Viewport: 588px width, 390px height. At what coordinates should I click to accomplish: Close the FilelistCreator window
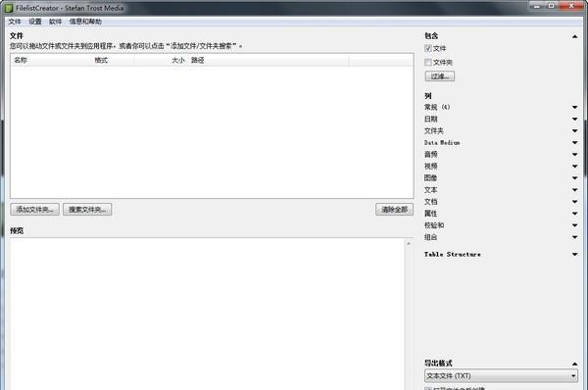point(571,5)
